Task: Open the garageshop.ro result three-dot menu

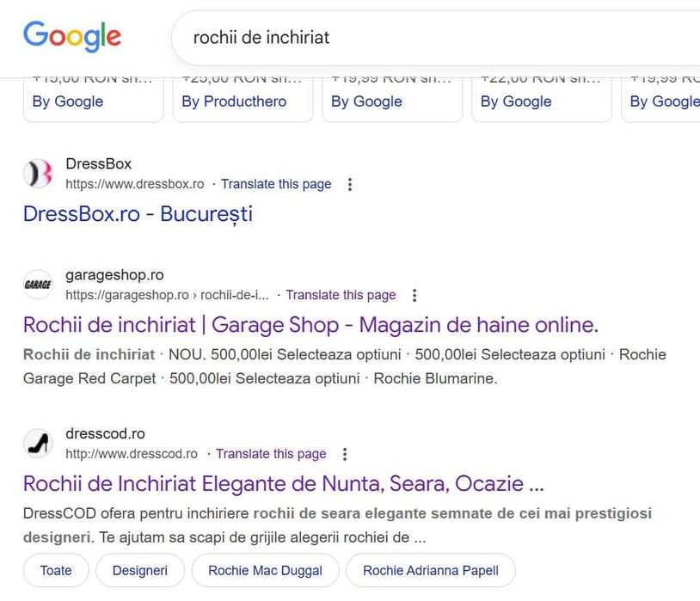Action: tap(414, 295)
